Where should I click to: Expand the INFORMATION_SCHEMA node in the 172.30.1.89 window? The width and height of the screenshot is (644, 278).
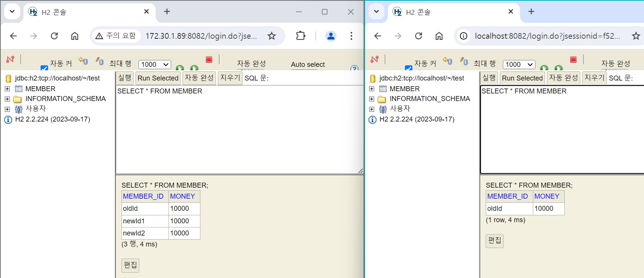[x=7, y=99]
